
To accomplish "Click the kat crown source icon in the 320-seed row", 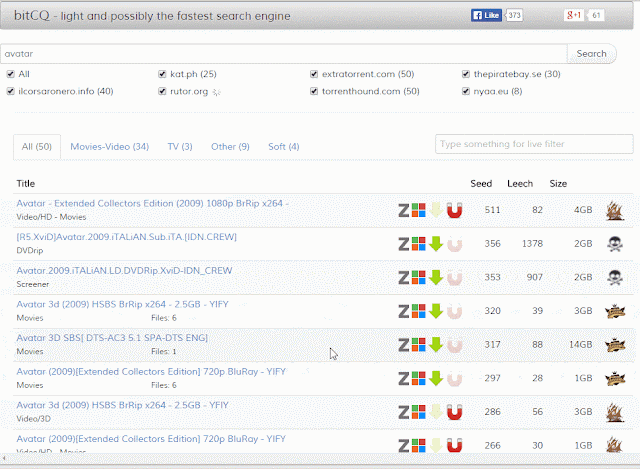I will pyautogui.click(x=615, y=311).
